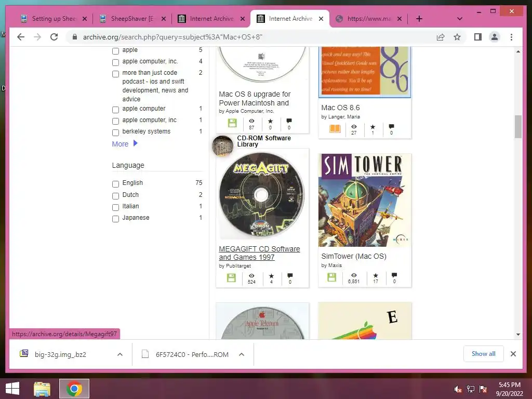Screen dimensions: 532x399
Task: Click Show all downloads button
Action: tap(484, 354)
